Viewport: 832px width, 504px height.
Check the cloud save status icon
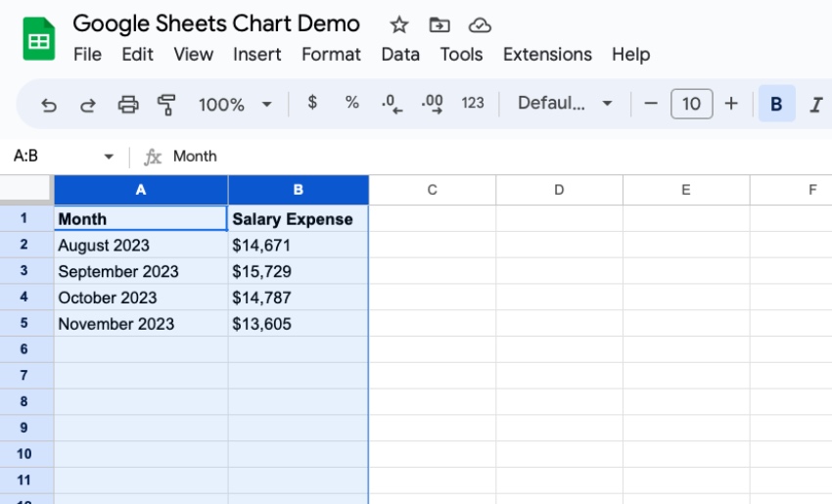(x=480, y=24)
